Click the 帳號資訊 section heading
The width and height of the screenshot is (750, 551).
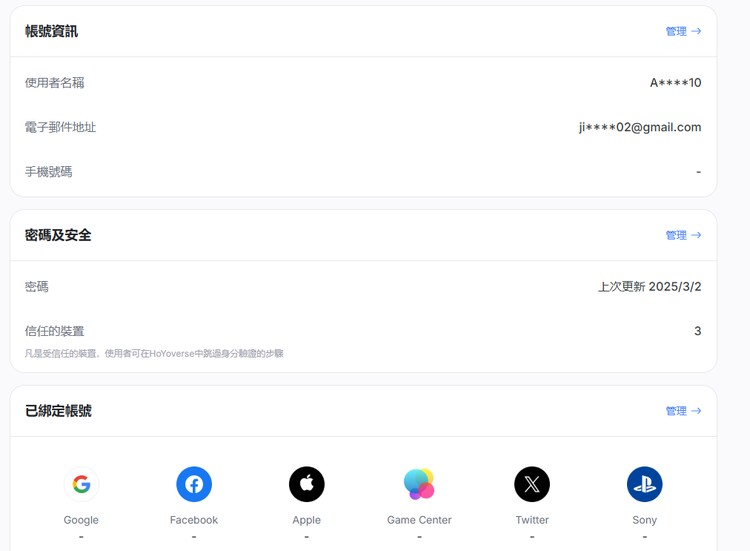click(x=52, y=31)
